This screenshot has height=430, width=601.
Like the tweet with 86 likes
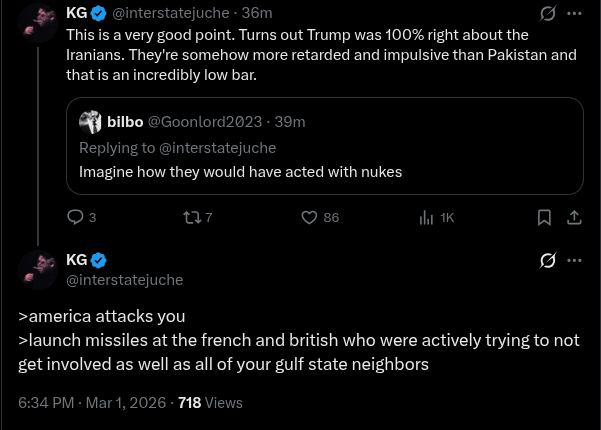(x=310, y=217)
